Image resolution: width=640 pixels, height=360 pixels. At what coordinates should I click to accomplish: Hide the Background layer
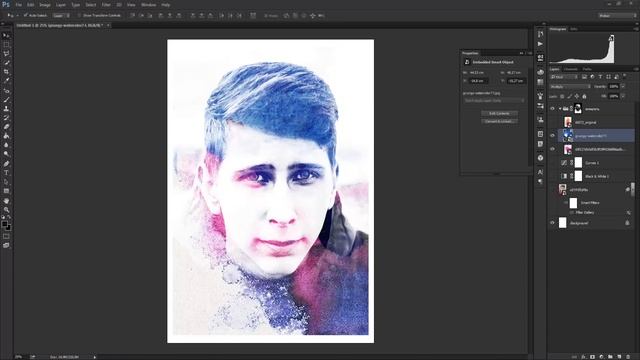552,223
